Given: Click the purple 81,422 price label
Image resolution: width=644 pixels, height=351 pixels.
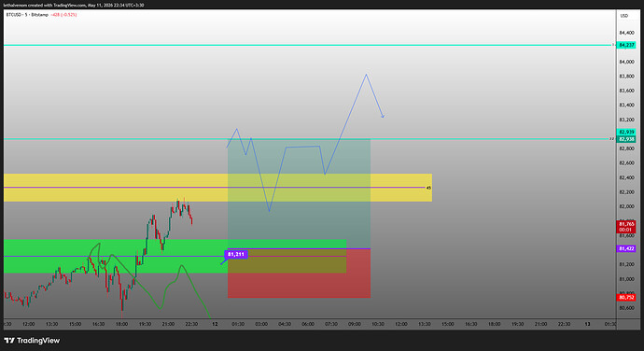Looking at the screenshot, I should click(626, 248).
